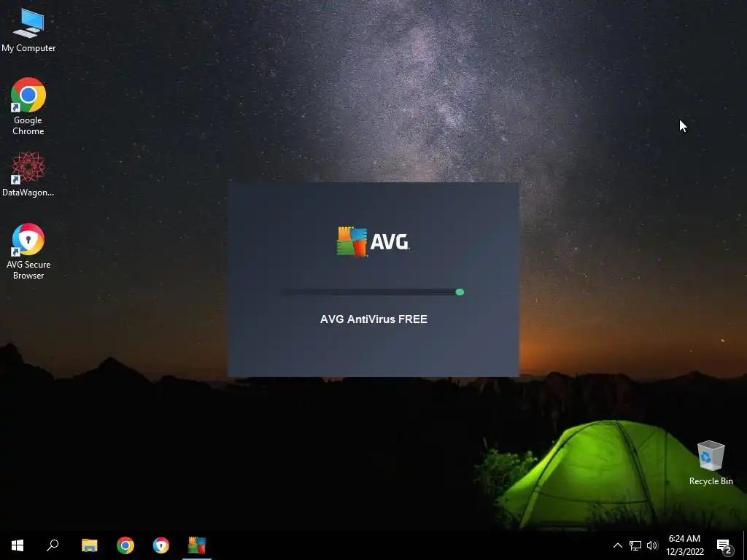Open the clock showing 6:24 AM
The width and height of the screenshot is (747, 560).
click(684, 545)
